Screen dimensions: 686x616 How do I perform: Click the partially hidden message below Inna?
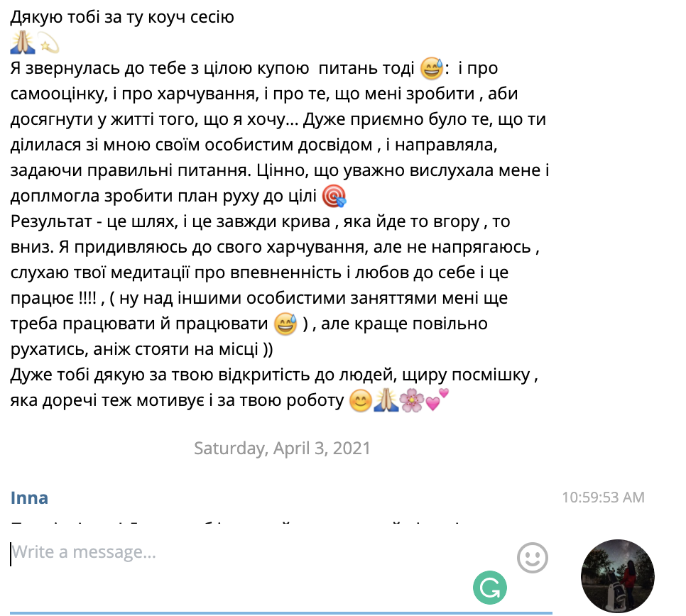236,522
